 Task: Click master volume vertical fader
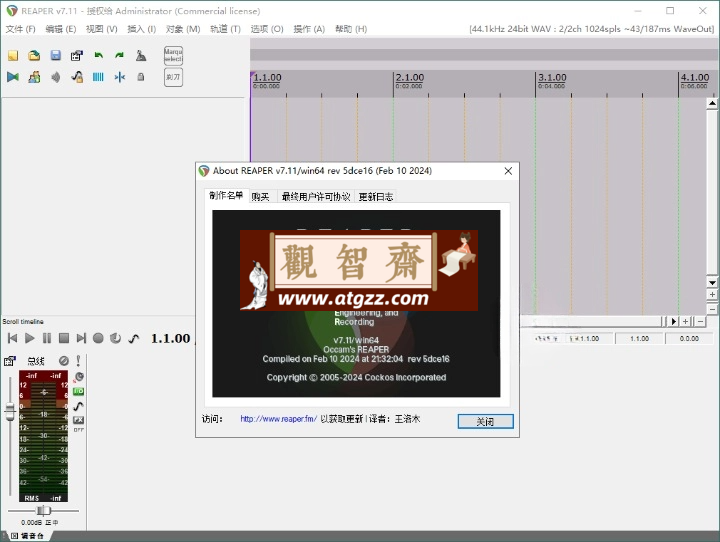pyautogui.click(x=10, y=410)
